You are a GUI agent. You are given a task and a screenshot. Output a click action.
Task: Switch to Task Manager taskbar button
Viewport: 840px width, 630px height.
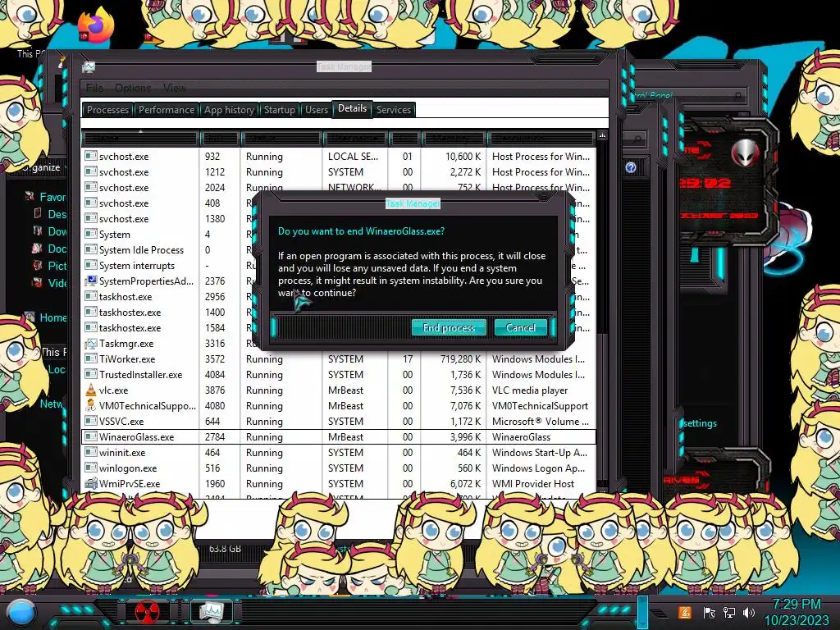(211, 611)
